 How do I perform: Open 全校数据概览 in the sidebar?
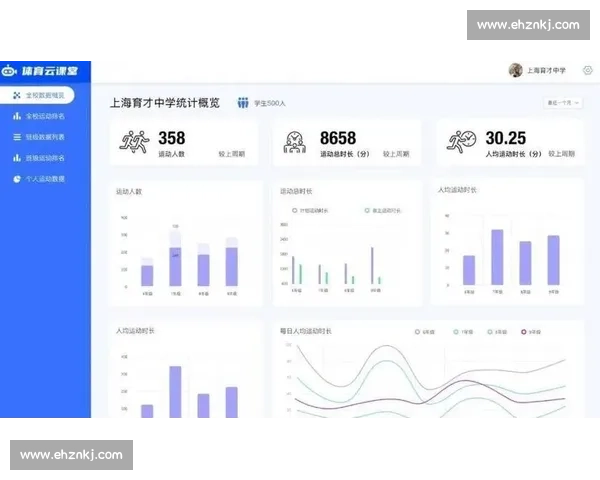coord(37,95)
